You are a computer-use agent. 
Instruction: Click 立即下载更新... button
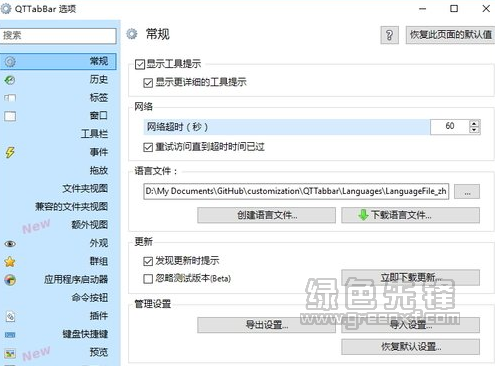tap(410, 278)
